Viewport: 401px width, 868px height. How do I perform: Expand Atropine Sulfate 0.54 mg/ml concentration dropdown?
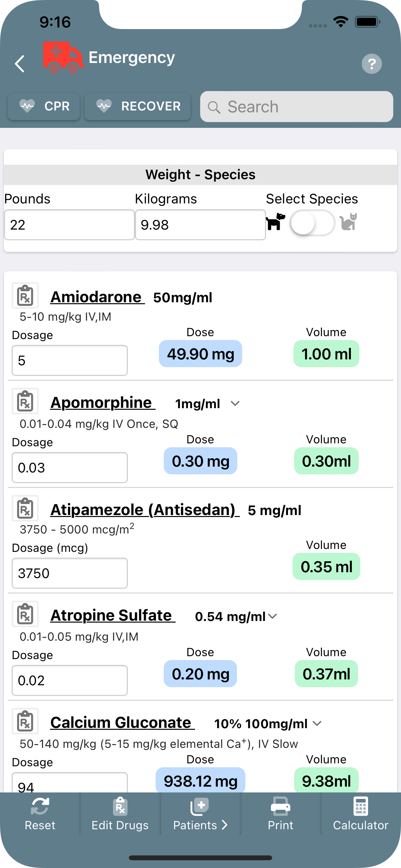(272, 616)
